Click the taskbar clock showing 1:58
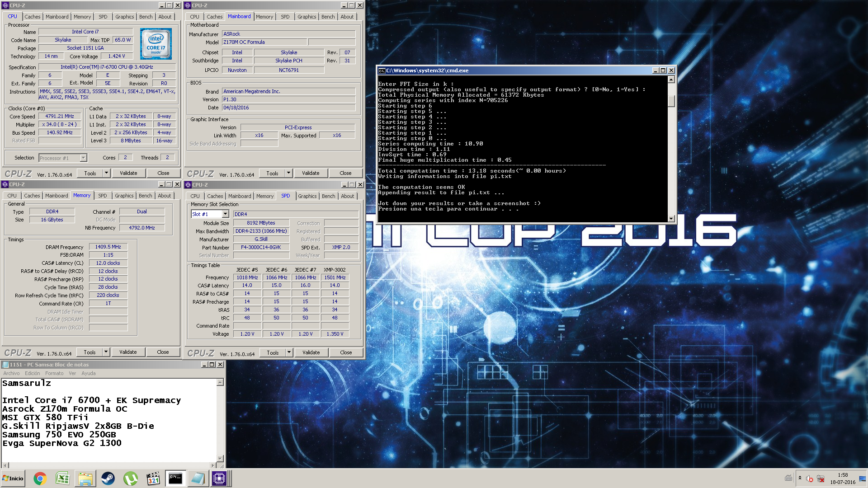 (x=843, y=475)
